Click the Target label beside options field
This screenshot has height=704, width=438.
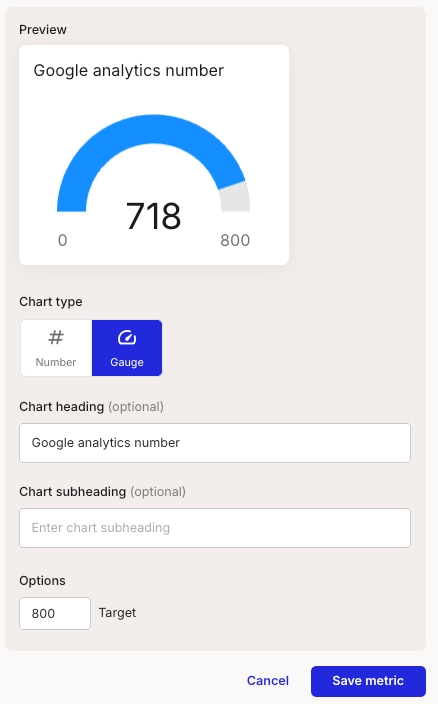click(117, 613)
